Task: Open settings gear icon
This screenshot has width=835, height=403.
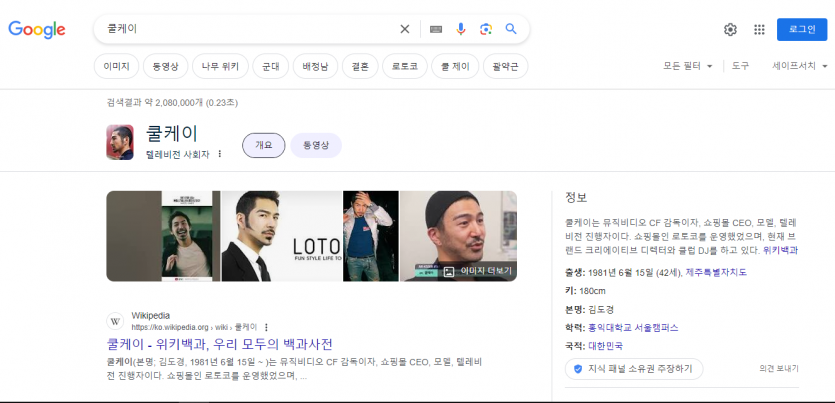Action: click(x=730, y=30)
